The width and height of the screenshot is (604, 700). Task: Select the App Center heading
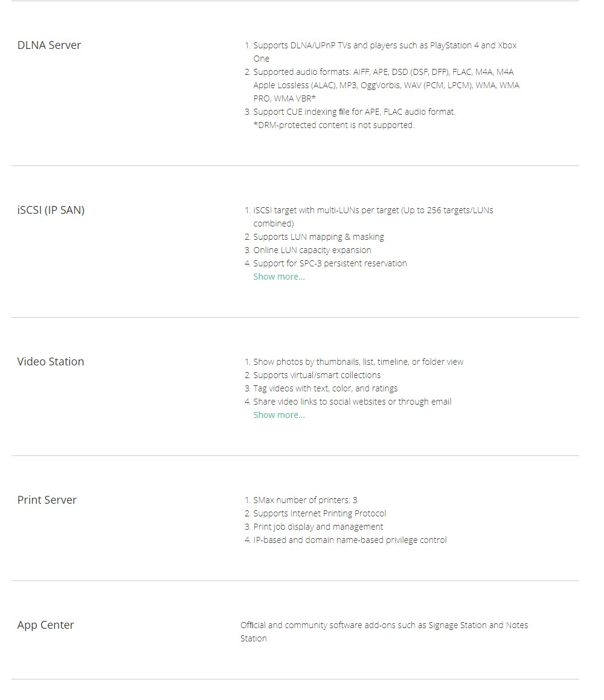click(45, 625)
